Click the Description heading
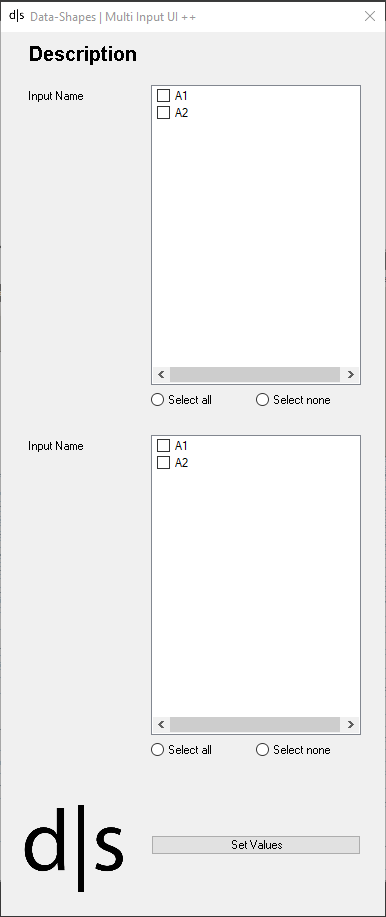The width and height of the screenshot is (386, 917). (82, 54)
